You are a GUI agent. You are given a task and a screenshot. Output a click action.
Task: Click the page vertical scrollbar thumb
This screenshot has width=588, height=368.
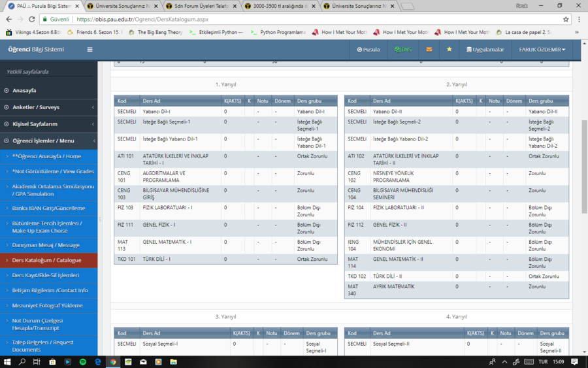pos(584,167)
